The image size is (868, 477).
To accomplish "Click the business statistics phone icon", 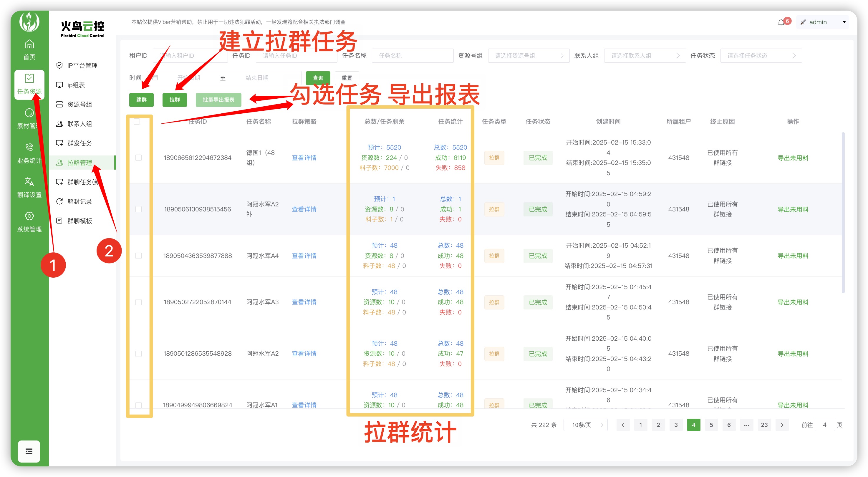I will 29,147.
